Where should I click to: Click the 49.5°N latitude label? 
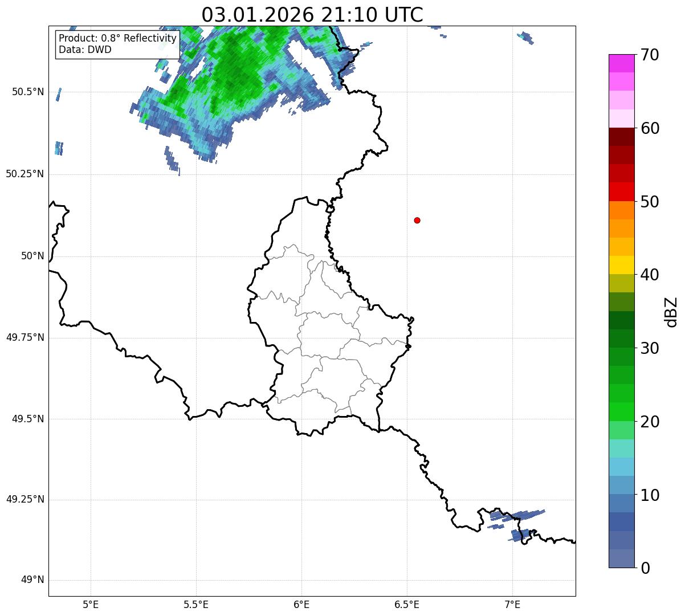point(27,419)
